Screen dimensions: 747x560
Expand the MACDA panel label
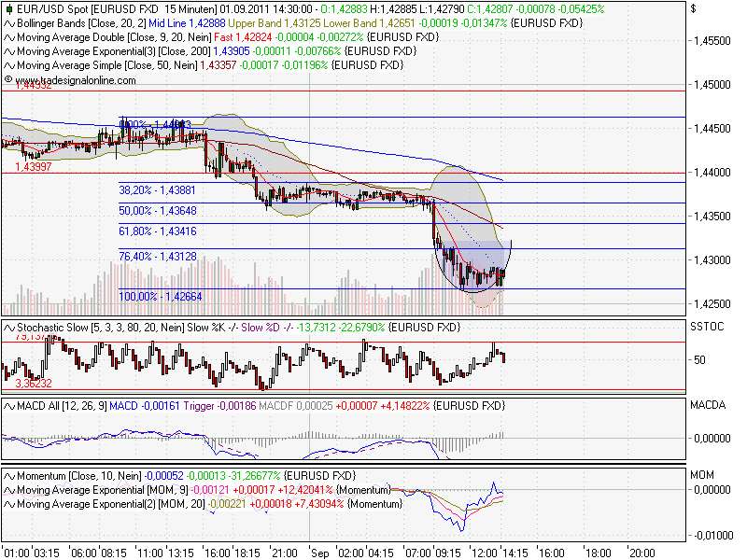707,407
